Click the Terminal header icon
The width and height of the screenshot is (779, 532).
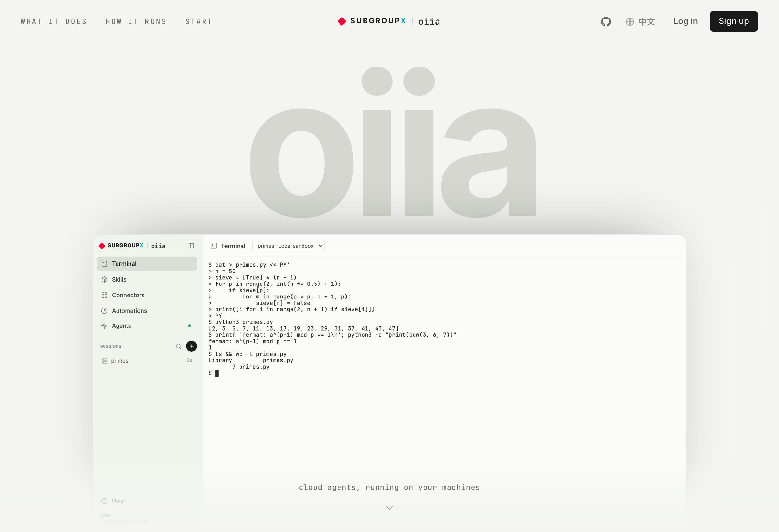(x=214, y=246)
